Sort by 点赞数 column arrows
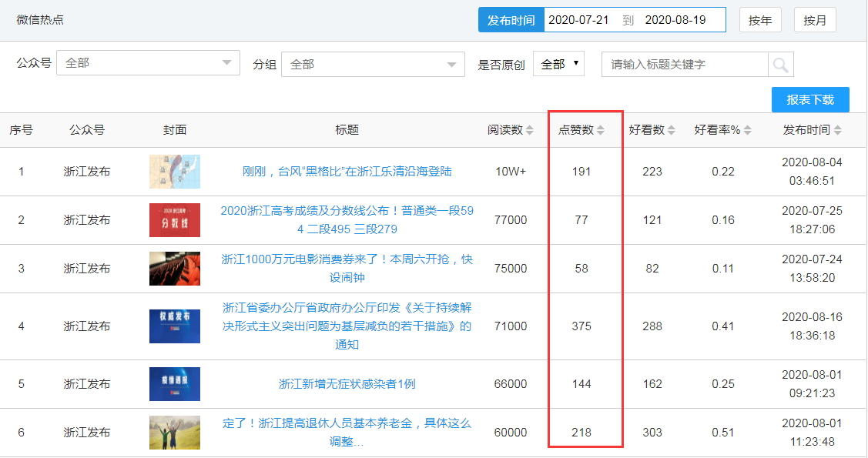Image resolution: width=868 pixels, height=458 pixels. pos(601,131)
